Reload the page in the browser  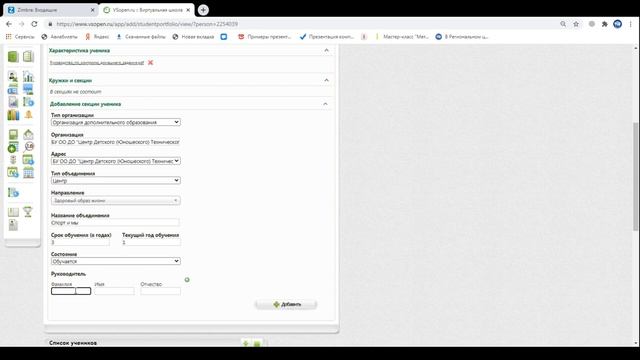[x=34, y=24]
